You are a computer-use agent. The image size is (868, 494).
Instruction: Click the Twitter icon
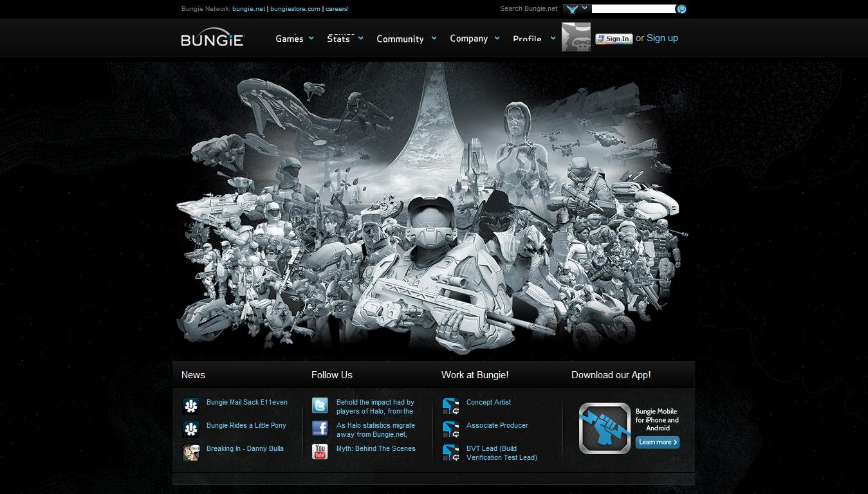point(320,405)
